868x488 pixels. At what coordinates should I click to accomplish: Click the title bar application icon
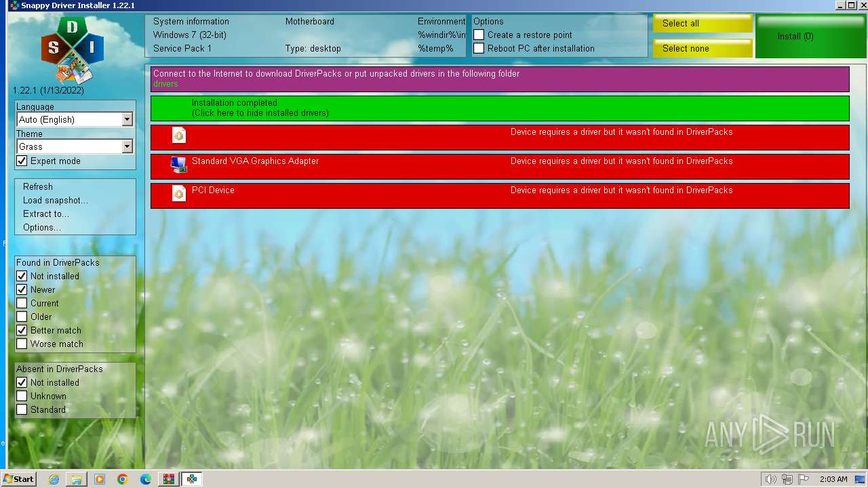(x=14, y=5)
